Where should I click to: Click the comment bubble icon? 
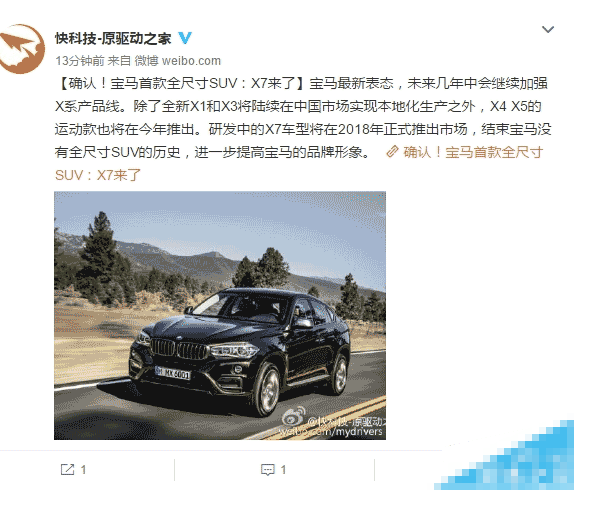268,470
